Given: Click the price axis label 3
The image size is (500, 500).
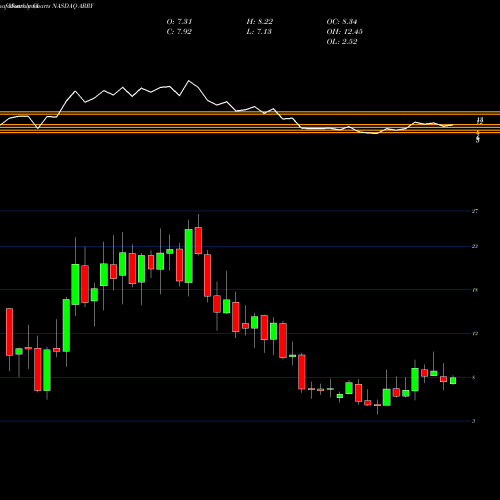Looking at the screenshot, I should click(474, 421).
